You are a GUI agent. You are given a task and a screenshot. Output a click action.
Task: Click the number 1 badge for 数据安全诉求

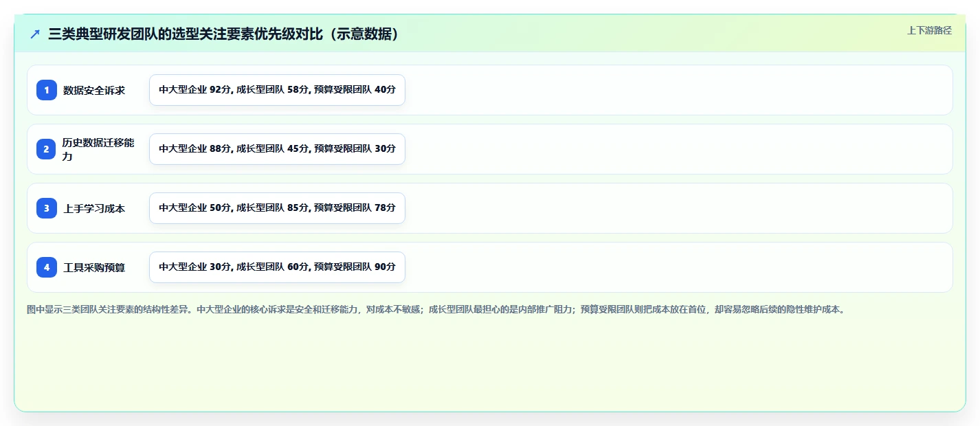(47, 90)
